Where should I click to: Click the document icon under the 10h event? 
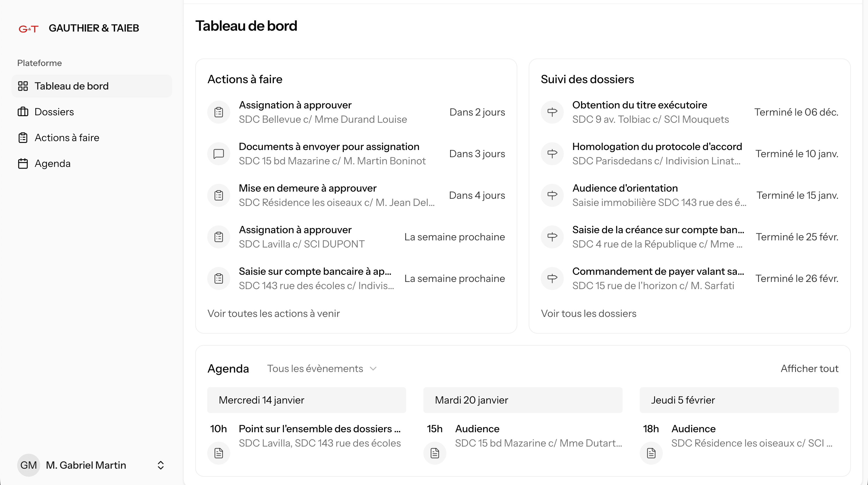[x=219, y=453]
